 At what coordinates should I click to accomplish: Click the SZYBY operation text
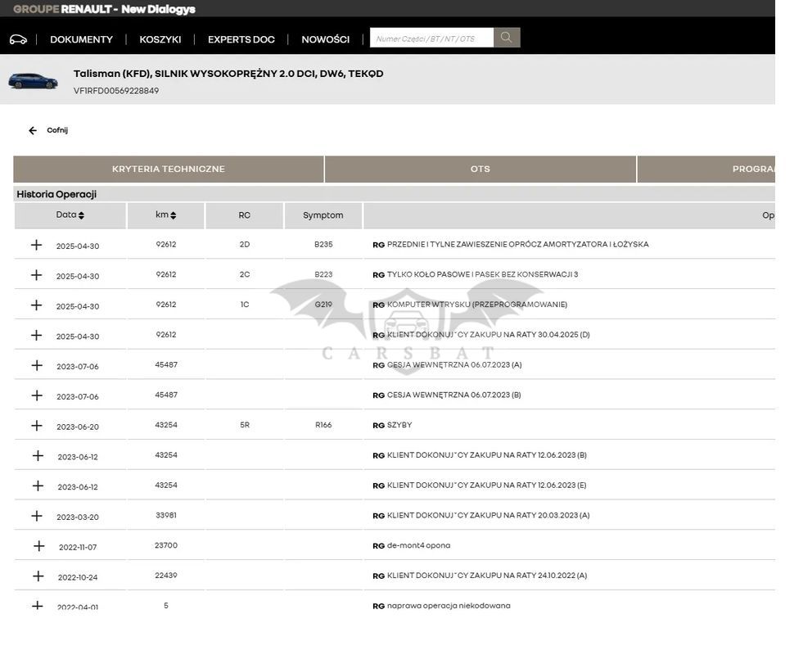[399, 425]
